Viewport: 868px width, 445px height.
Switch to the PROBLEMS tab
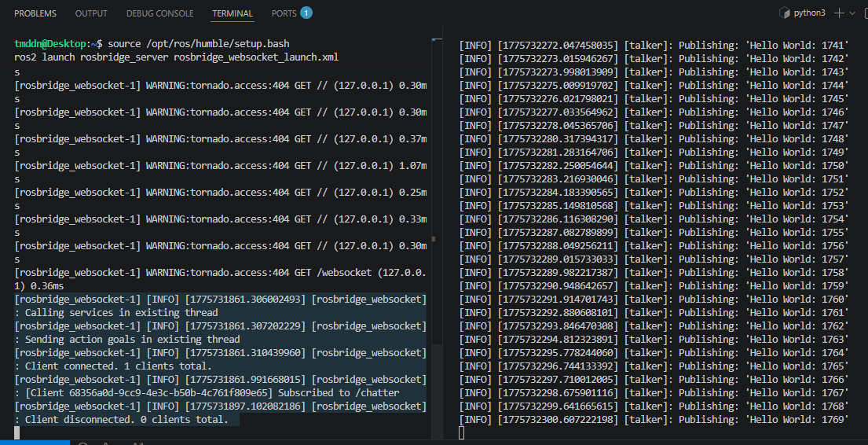(x=35, y=13)
